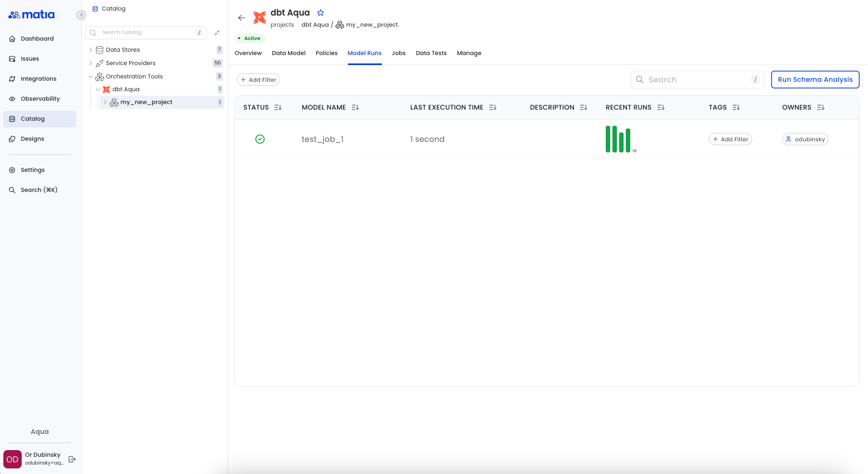The image size is (868, 474).
Task: Open the Search (⌘K) sidebar item
Action: coord(40,190)
